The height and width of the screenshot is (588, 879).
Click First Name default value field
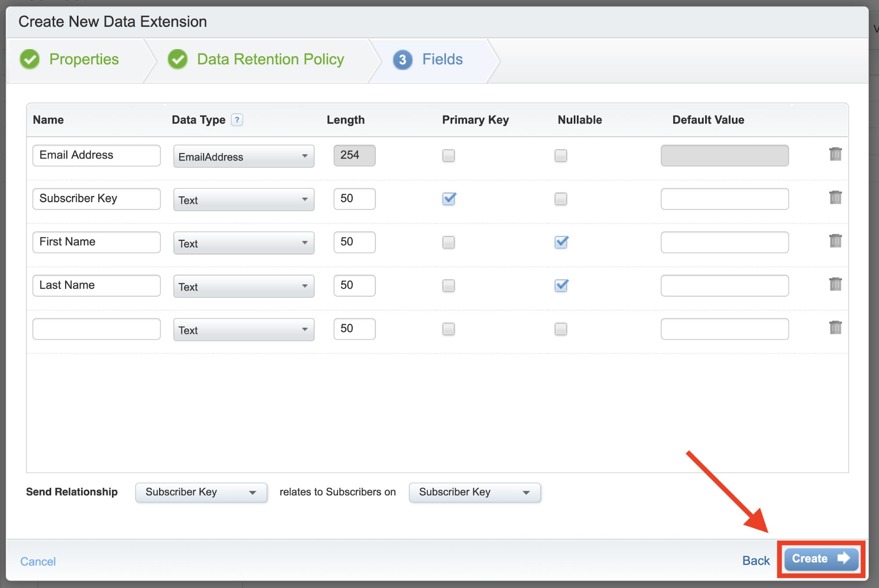(x=725, y=242)
